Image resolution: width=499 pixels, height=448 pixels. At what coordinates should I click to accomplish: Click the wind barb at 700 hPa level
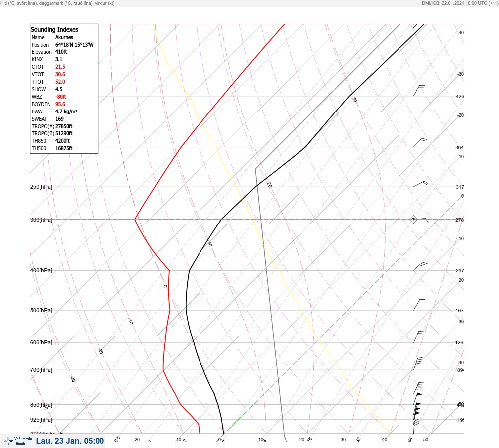click(x=418, y=363)
